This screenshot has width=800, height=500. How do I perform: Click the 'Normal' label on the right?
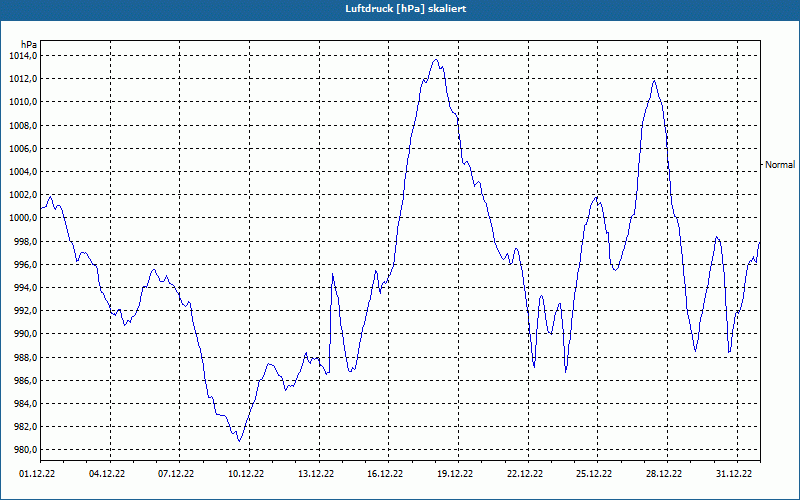[780, 165]
